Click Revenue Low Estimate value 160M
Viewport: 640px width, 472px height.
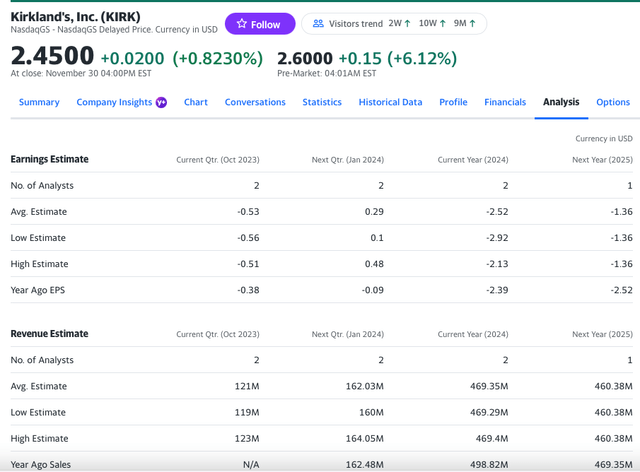(x=371, y=412)
